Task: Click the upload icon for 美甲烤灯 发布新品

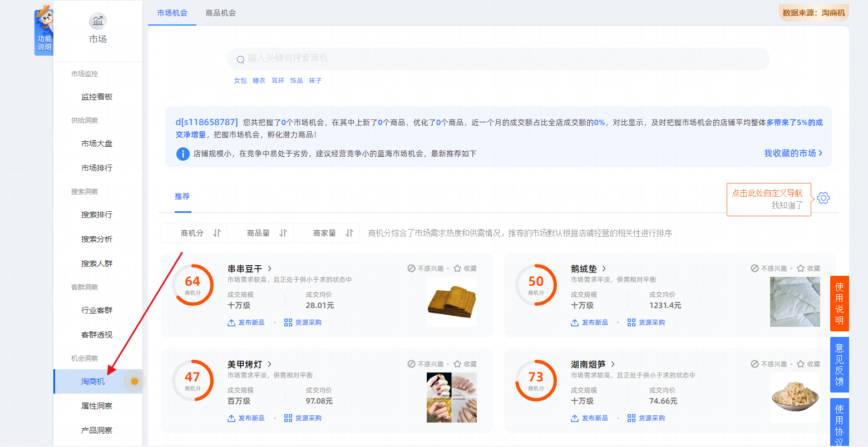Action: point(231,418)
